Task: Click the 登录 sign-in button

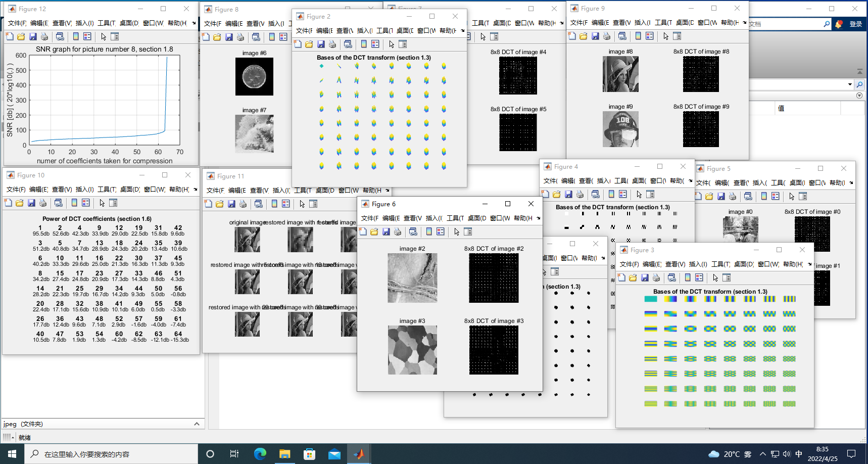Action: (855, 24)
